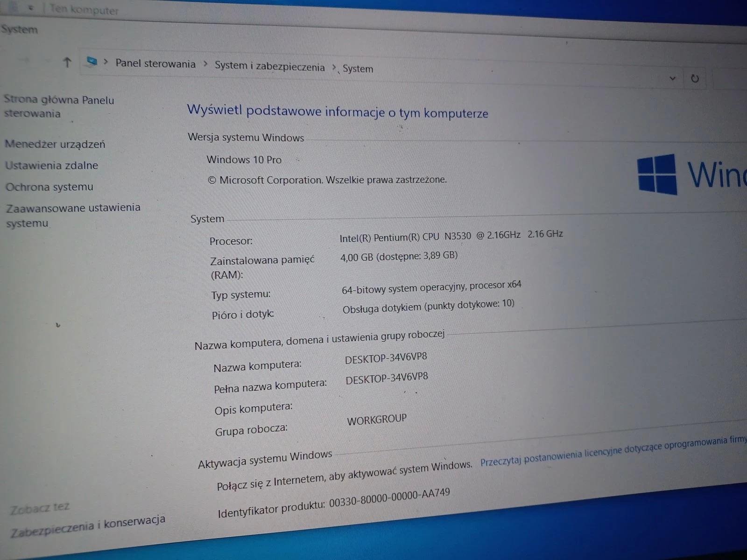This screenshot has width=747, height=560.
Task: Click the computer icon in the address bar
Action: [x=92, y=62]
